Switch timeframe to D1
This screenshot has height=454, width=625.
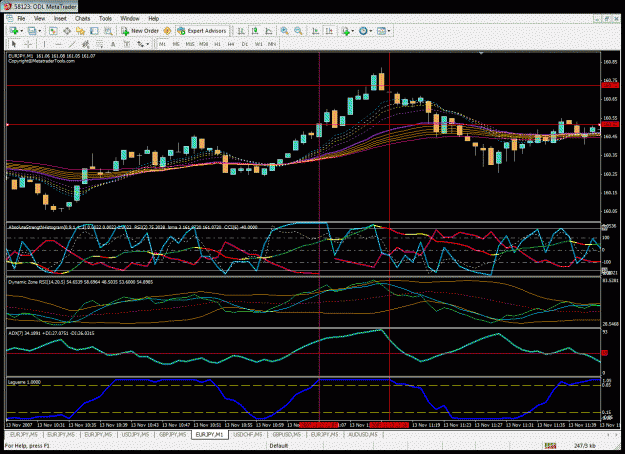[245, 44]
